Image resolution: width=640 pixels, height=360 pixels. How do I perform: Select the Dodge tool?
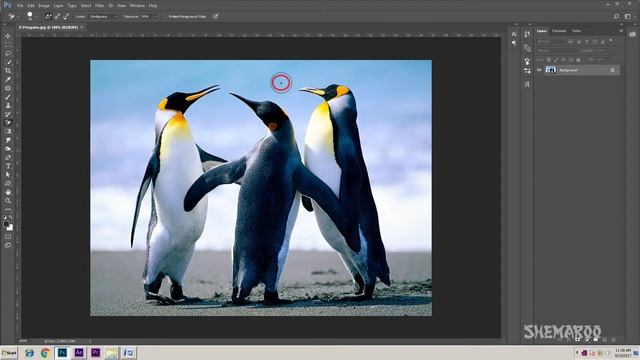8,149
